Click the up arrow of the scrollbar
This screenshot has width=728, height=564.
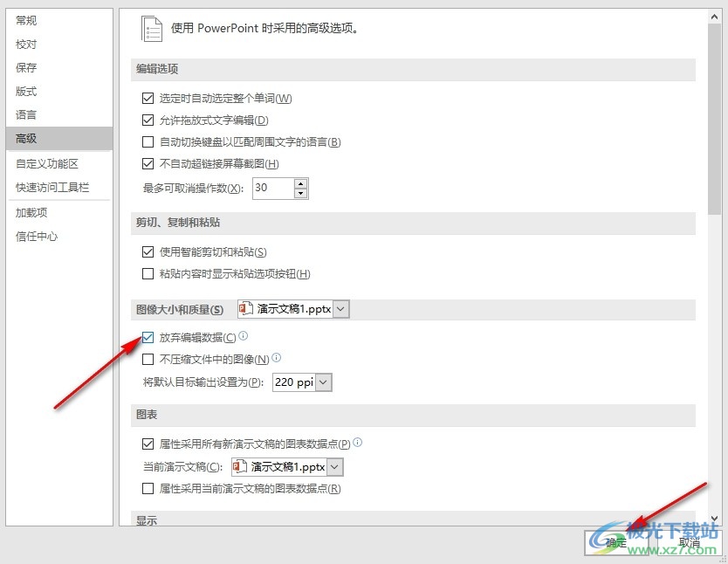pyautogui.click(x=714, y=17)
